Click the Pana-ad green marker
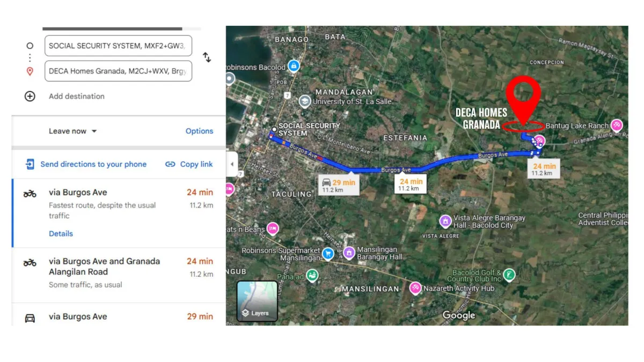The image size is (644, 362). coord(312,276)
